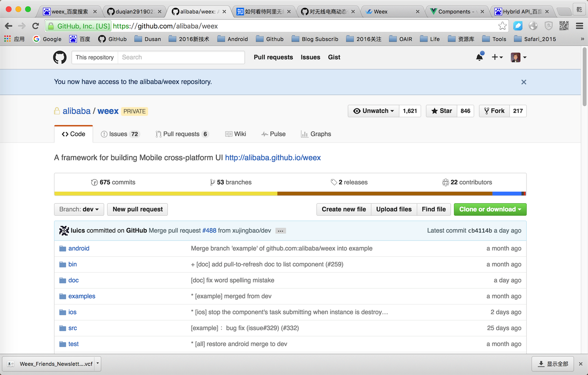The height and width of the screenshot is (375, 588).
Task: View the 53 branches
Action: [x=231, y=182]
